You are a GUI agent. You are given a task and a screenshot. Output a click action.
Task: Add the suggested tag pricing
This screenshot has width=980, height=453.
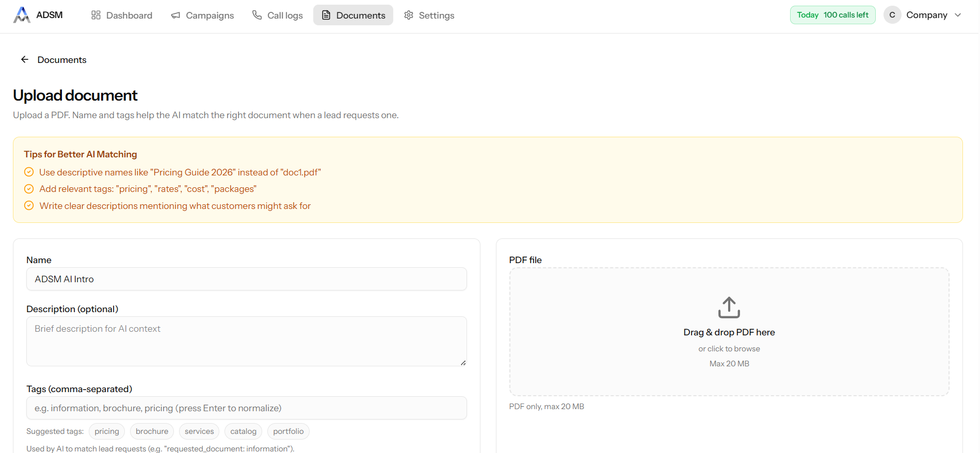[x=107, y=431]
